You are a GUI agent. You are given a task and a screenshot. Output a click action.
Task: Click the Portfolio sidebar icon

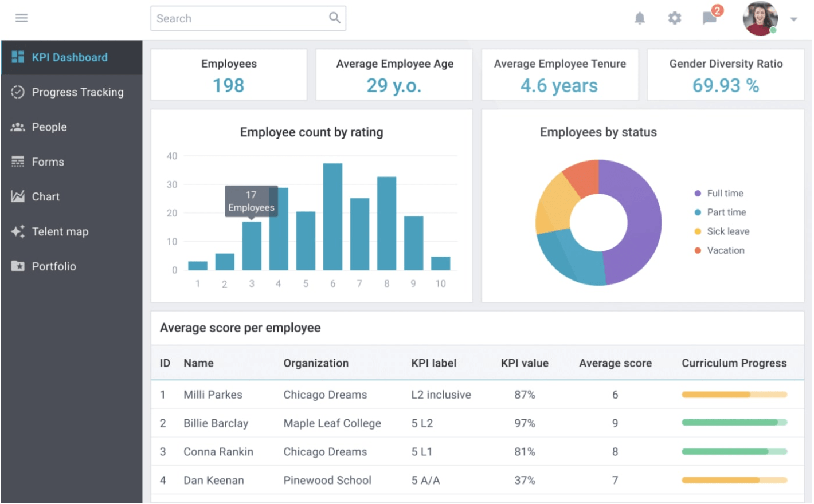(18, 266)
